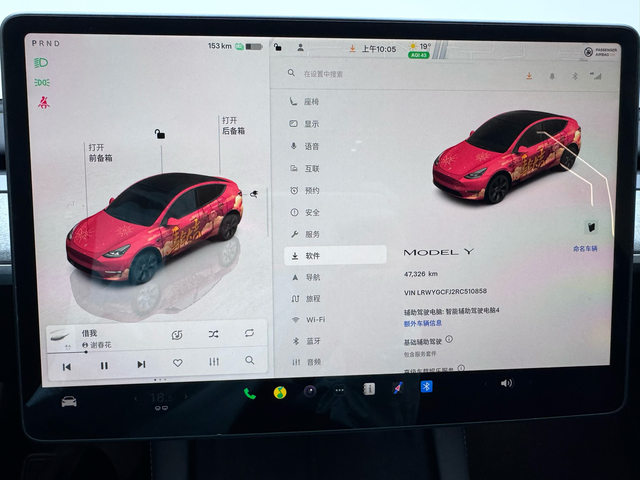Open audio equalizer settings in player
The width and height of the screenshot is (640, 480).
pos(214,362)
